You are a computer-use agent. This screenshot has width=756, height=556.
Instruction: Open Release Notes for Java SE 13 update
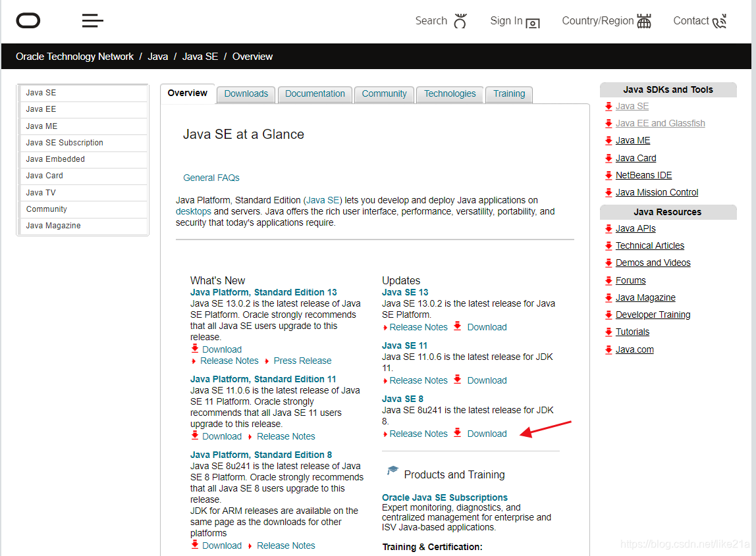pyautogui.click(x=419, y=327)
